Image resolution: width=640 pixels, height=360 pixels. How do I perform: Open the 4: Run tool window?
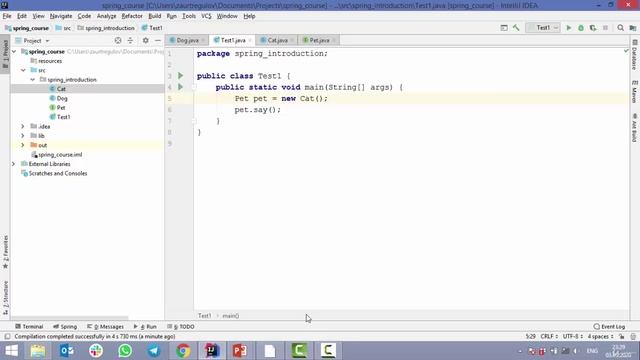point(145,327)
